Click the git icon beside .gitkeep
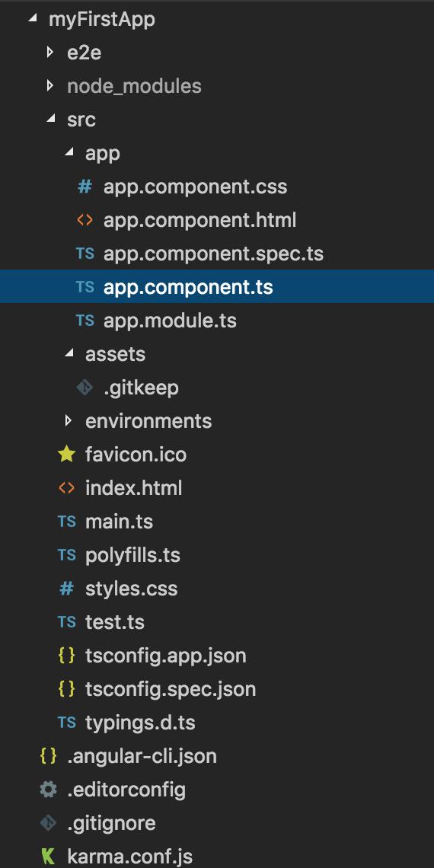434x868 pixels. (85, 388)
